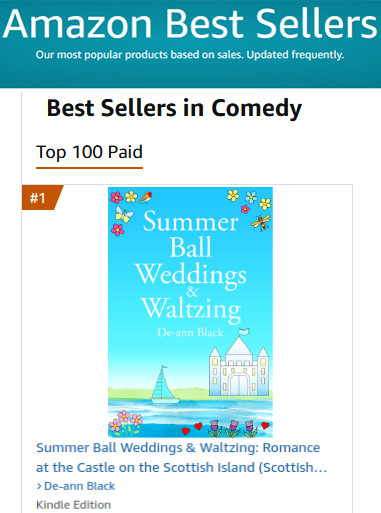Click the Best Sellers in Comedy heading
The image size is (381, 513).
coord(174,109)
